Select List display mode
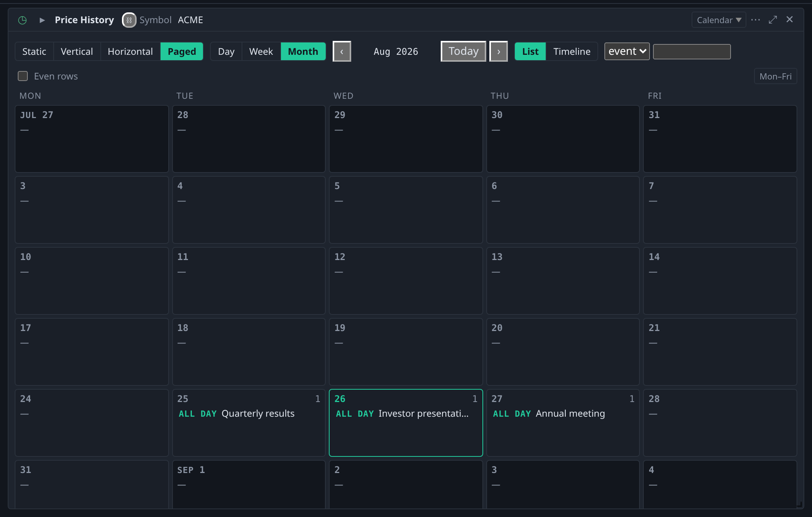The height and width of the screenshot is (517, 812). click(x=530, y=51)
